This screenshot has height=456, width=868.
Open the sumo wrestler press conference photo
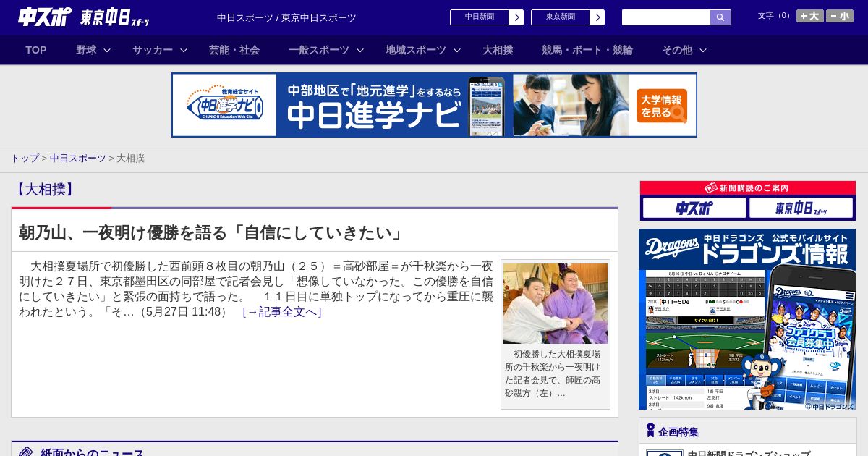(x=556, y=303)
